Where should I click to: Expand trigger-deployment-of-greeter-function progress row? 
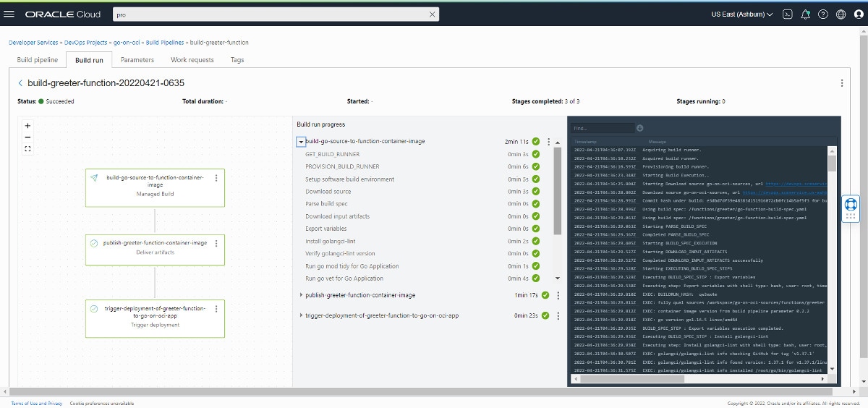[301, 315]
